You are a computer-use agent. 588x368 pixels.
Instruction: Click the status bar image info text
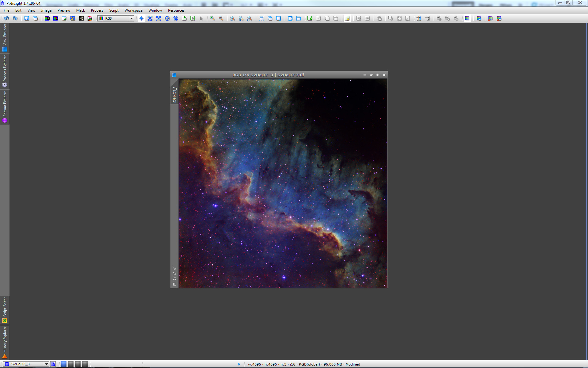pyautogui.click(x=304, y=364)
